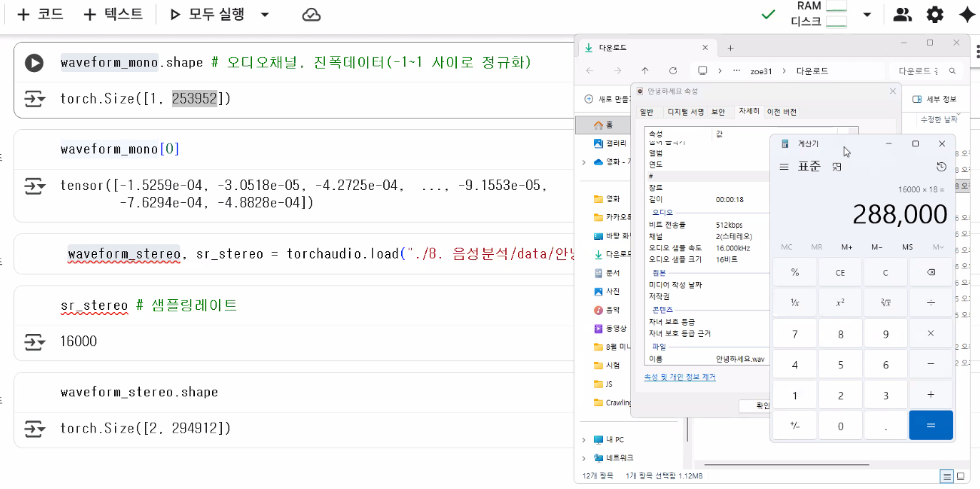Open Colab share people icon

coord(903,15)
